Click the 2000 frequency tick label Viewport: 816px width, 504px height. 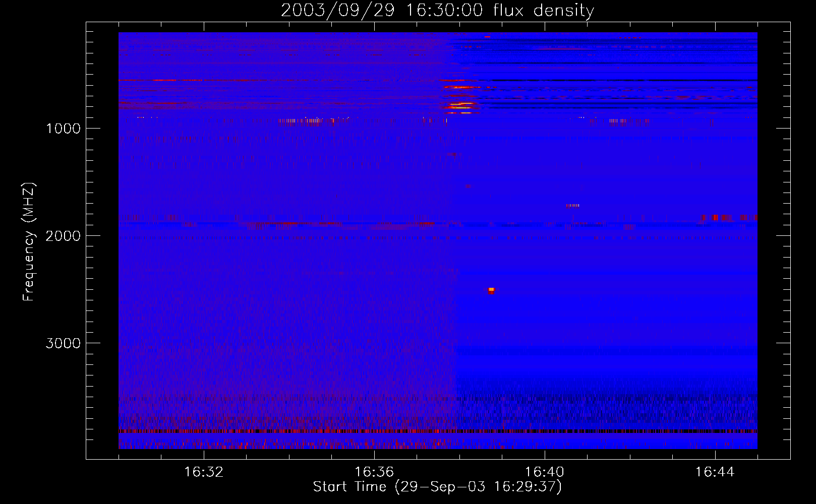pyautogui.click(x=63, y=236)
